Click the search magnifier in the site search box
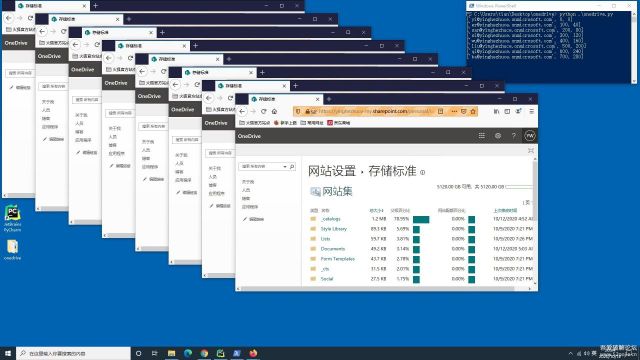The image size is (640, 360). [292, 167]
